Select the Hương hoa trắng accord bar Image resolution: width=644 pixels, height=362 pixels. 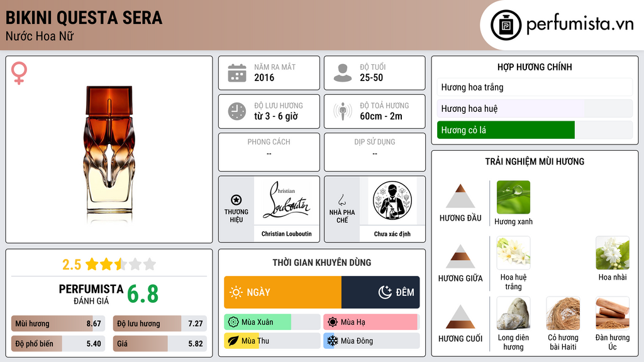point(535,87)
